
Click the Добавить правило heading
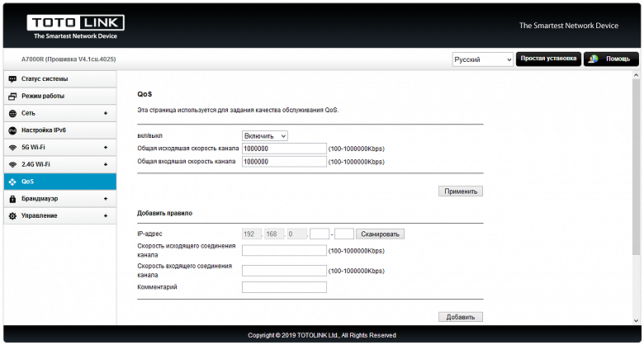[164, 214]
